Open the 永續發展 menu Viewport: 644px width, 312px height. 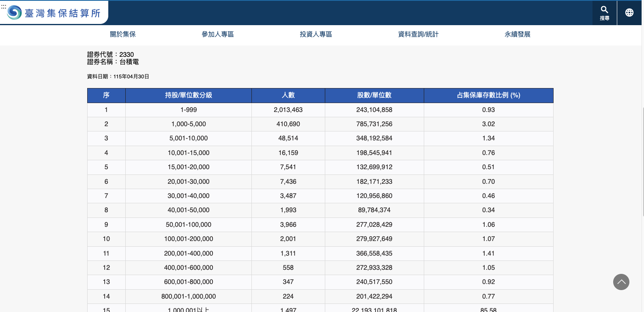coord(517,34)
